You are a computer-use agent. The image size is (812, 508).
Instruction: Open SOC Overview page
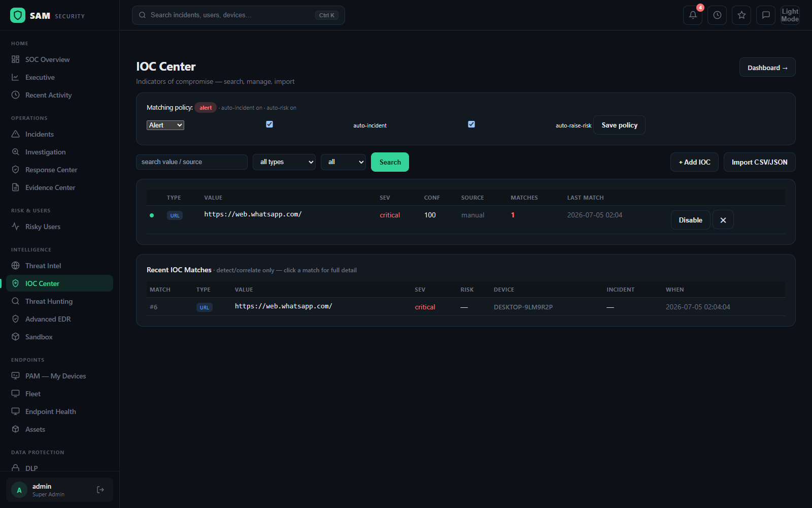click(x=60, y=59)
